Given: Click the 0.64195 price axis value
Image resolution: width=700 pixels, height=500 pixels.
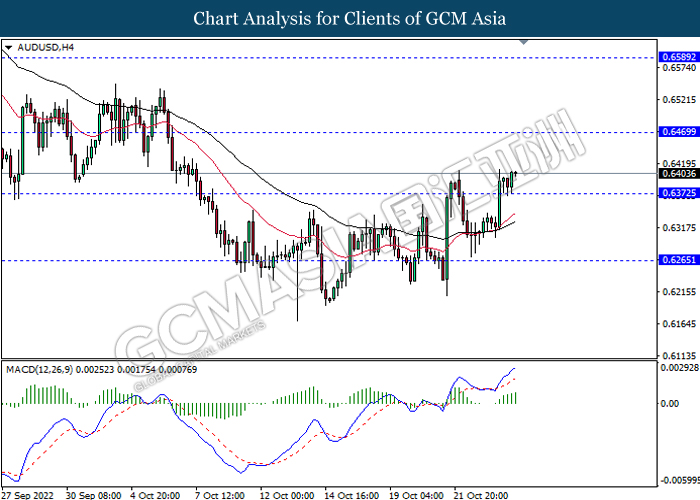Looking at the screenshot, I should 679,164.
